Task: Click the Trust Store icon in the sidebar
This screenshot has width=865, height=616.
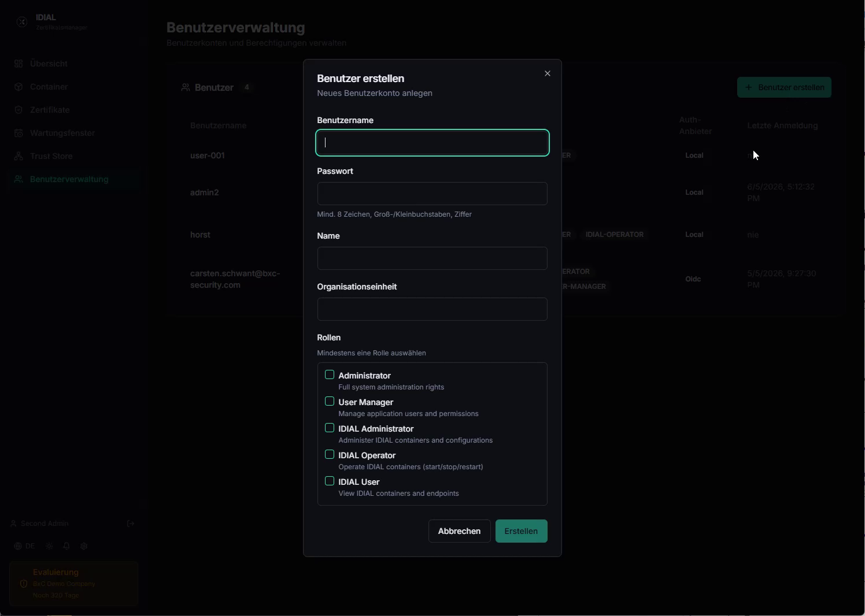Action: (19, 156)
